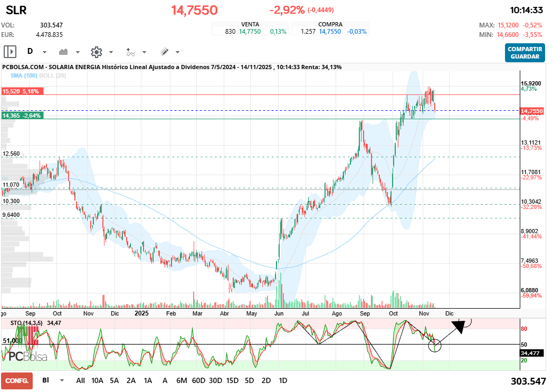Click the current price tag 14,7550 on axis
The image size is (553, 392).
click(x=532, y=111)
